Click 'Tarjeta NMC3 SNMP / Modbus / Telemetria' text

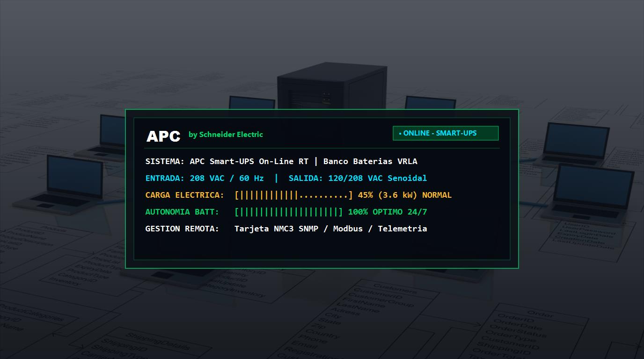[x=330, y=229]
